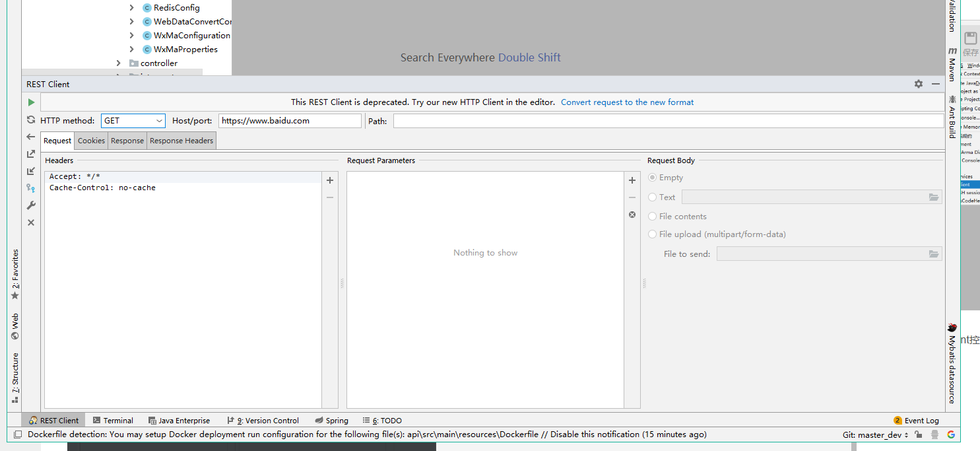This screenshot has height=451, width=980.
Task: Click the lock icon in status bar
Action: pos(918,434)
